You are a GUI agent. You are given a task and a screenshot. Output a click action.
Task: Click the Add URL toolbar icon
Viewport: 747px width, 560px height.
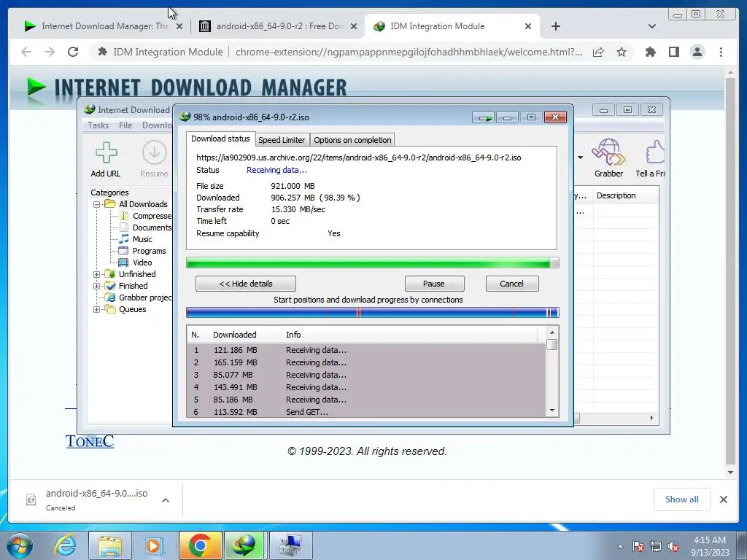[106, 159]
